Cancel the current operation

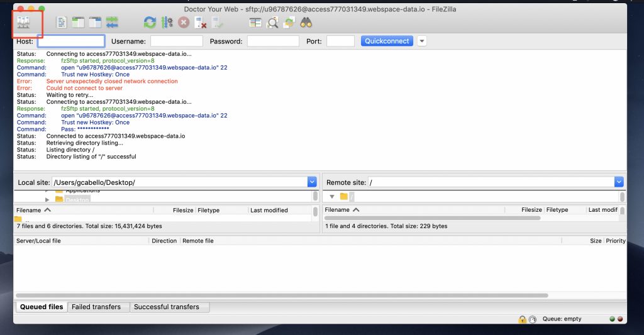click(184, 23)
